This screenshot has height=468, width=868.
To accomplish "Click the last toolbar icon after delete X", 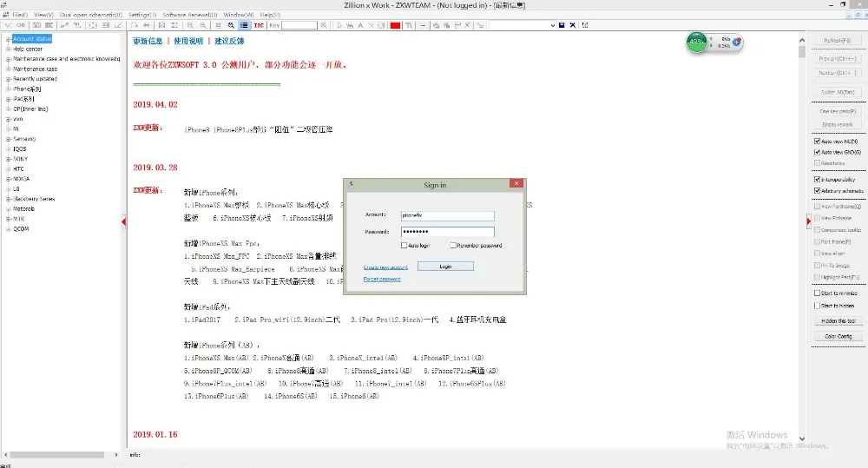I will 584,25.
